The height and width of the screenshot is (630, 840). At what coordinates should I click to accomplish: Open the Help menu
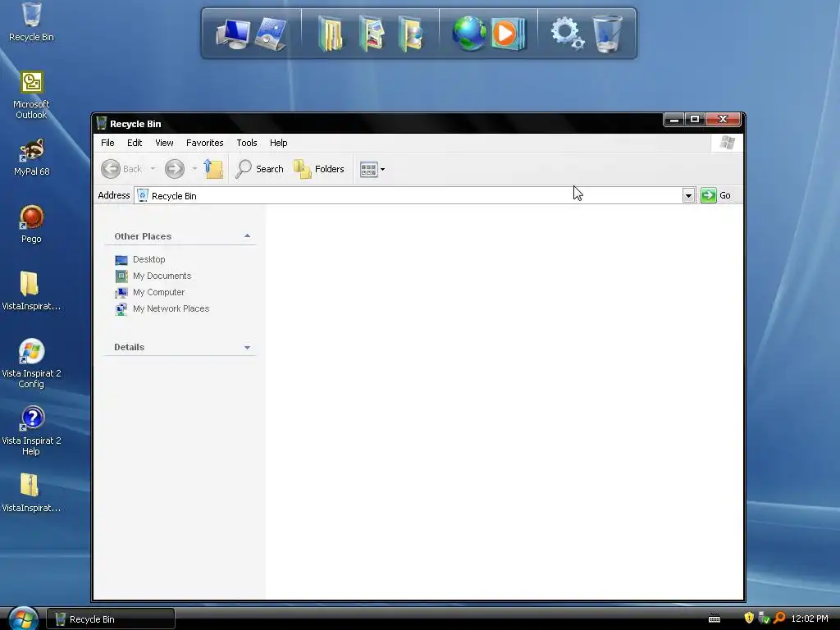pos(279,143)
